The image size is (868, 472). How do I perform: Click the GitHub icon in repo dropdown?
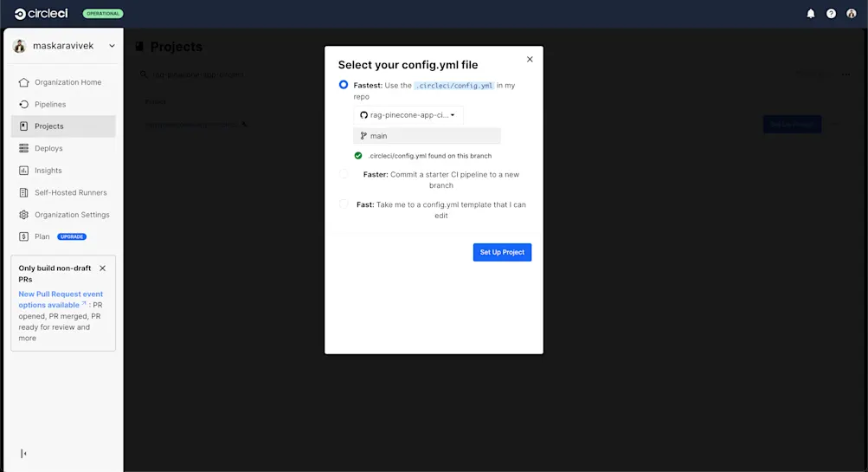[x=363, y=115]
